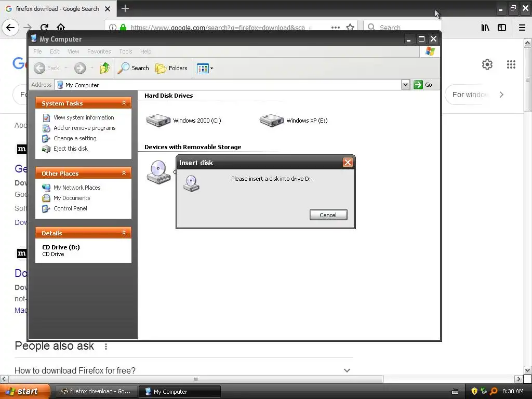Screen dimensions: 532x399
Task: Click Eject this disk task
Action: click(71, 149)
